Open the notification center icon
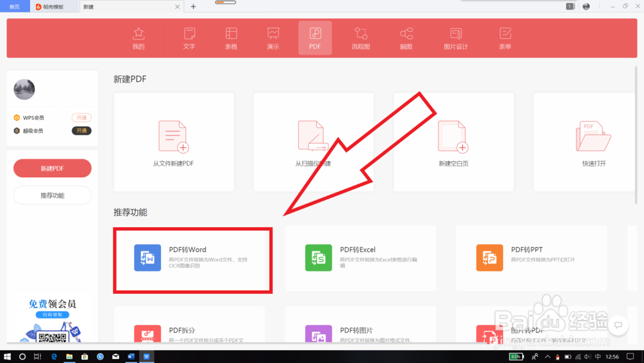Screen dimensions: 644x363 click(x=630, y=357)
